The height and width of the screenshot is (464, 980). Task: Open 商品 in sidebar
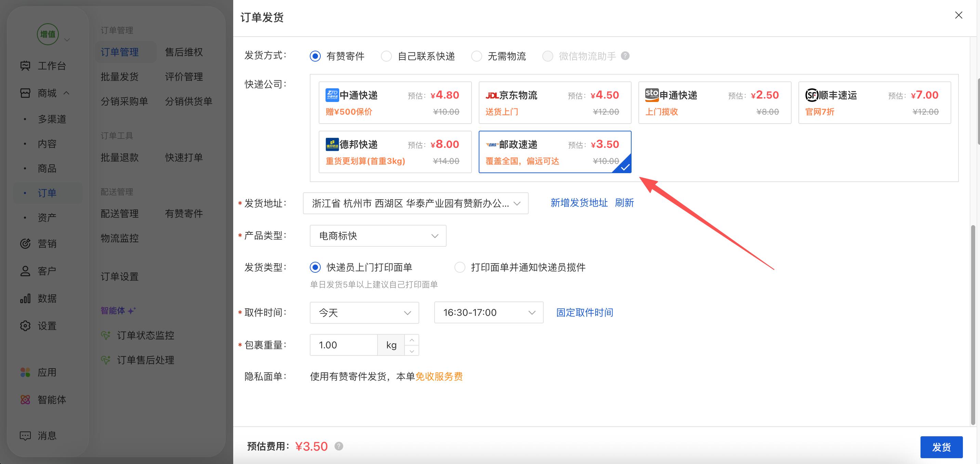click(x=47, y=168)
